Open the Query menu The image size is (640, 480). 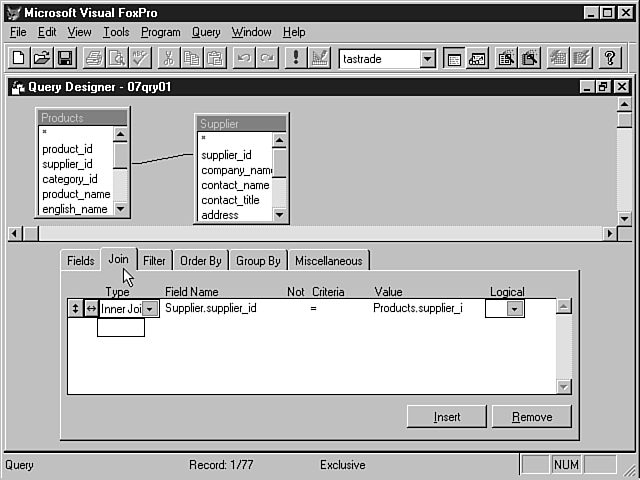click(206, 32)
